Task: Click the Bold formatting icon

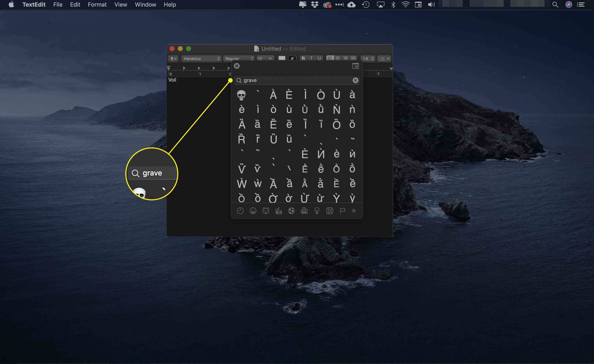Action: pos(304,59)
